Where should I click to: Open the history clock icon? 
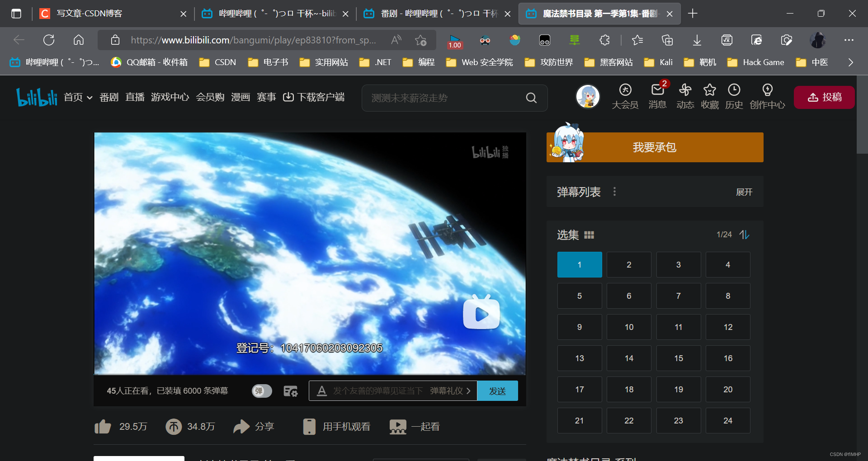point(734,90)
